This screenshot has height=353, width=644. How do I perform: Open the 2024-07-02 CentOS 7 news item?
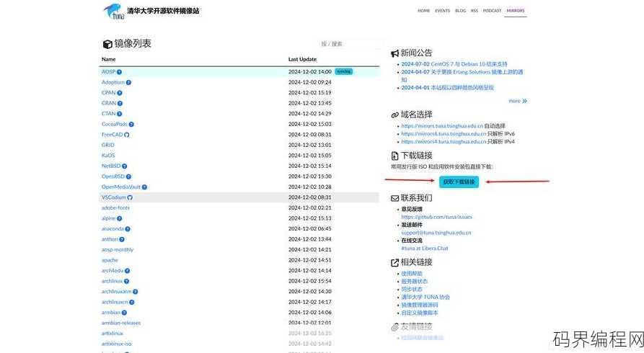click(454, 64)
